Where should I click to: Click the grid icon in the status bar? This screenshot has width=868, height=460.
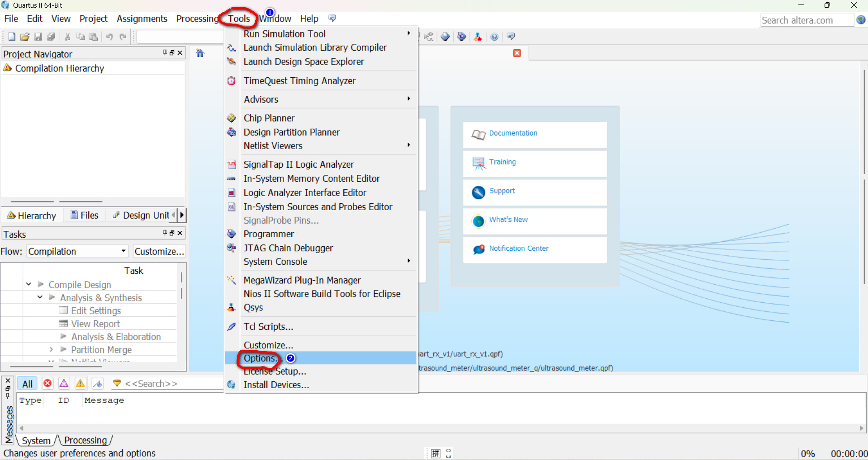(436, 453)
